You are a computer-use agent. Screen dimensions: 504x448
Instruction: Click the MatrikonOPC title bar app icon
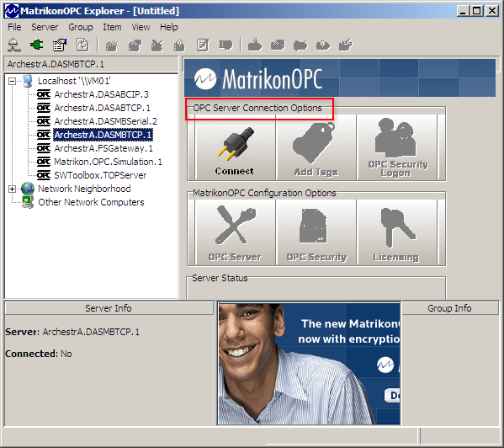(12, 11)
